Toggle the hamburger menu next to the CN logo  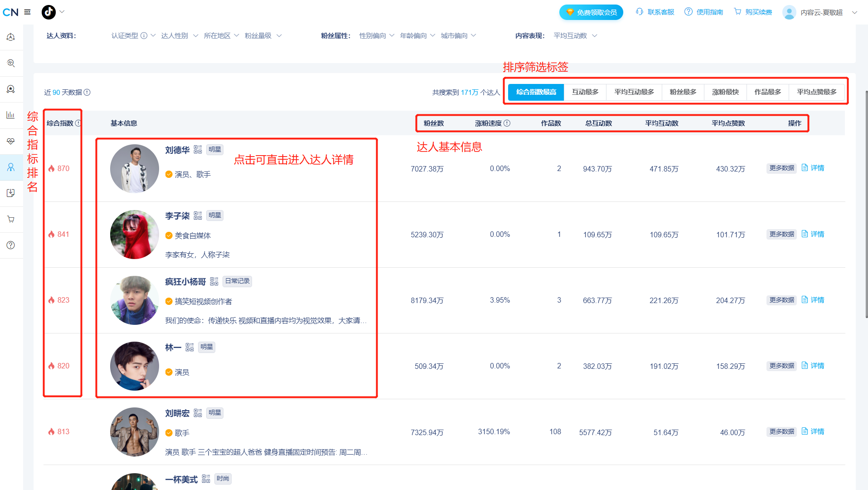pyautogui.click(x=27, y=12)
